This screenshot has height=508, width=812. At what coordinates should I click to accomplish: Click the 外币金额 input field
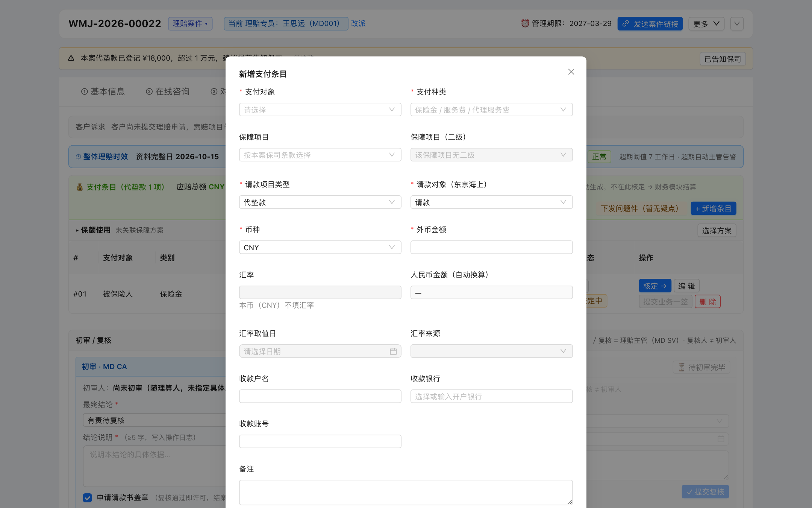pos(492,247)
